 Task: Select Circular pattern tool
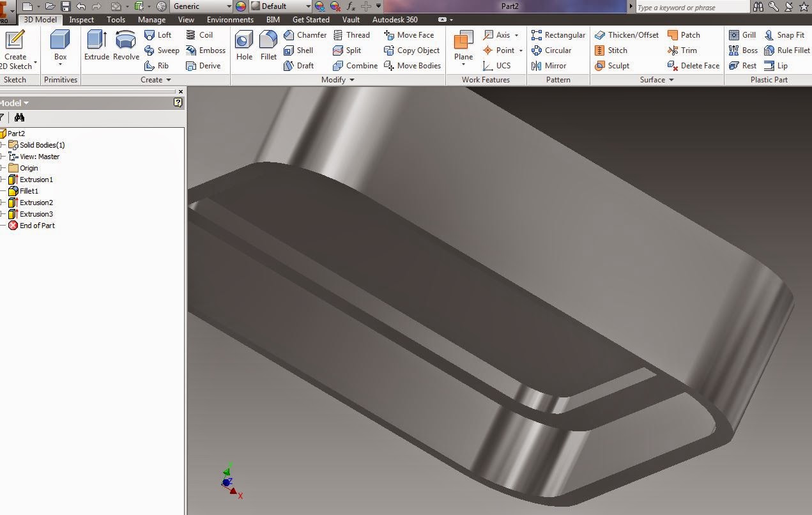click(x=551, y=50)
